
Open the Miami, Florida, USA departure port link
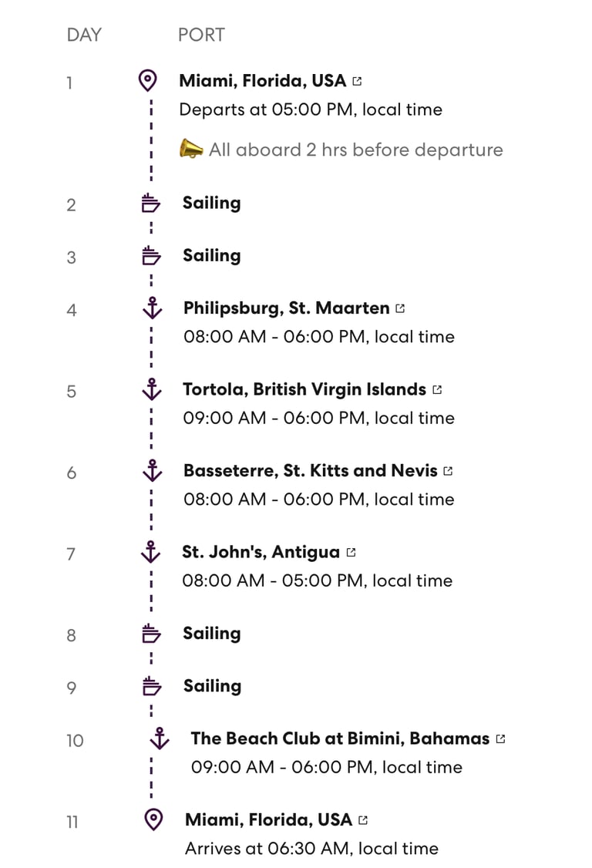click(x=262, y=81)
